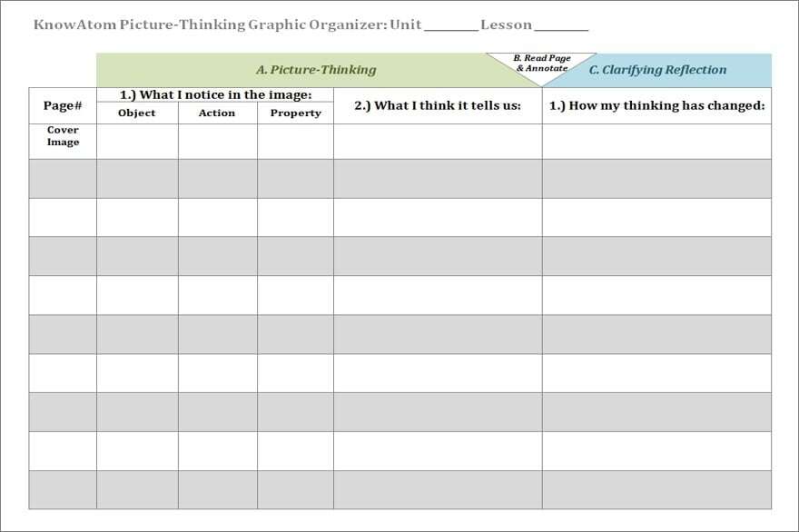The height and width of the screenshot is (532, 799).
Task: Click the Unit blank line in the title
Action: tap(451, 25)
